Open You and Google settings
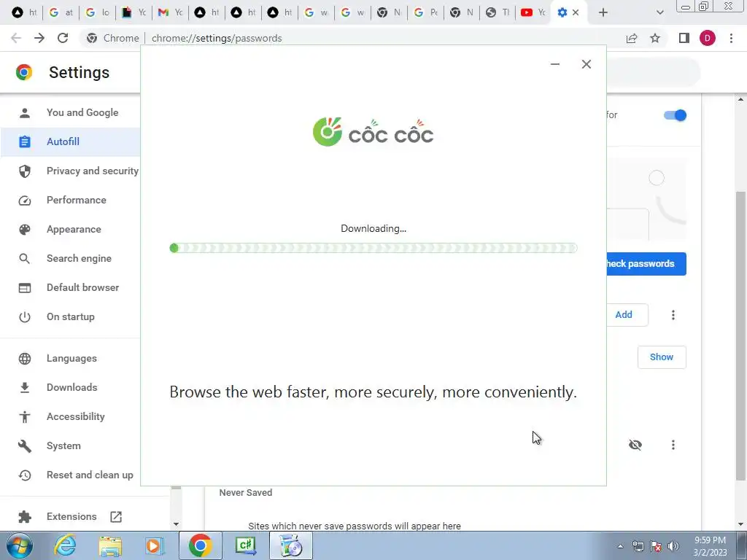Image resolution: width=747 pixels, height=560 pixels. (82, 112)
